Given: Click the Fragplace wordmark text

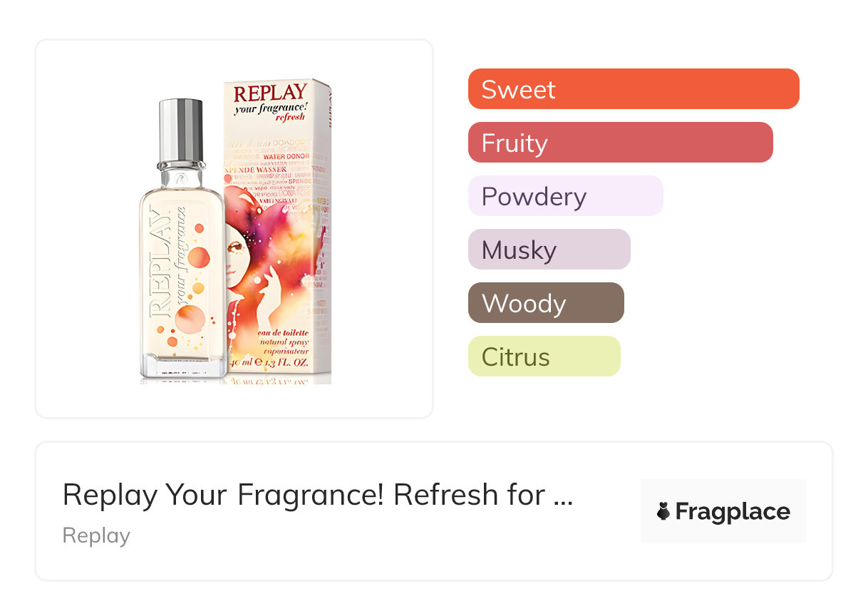Looking at the screenshot, I should click(733, 511).
